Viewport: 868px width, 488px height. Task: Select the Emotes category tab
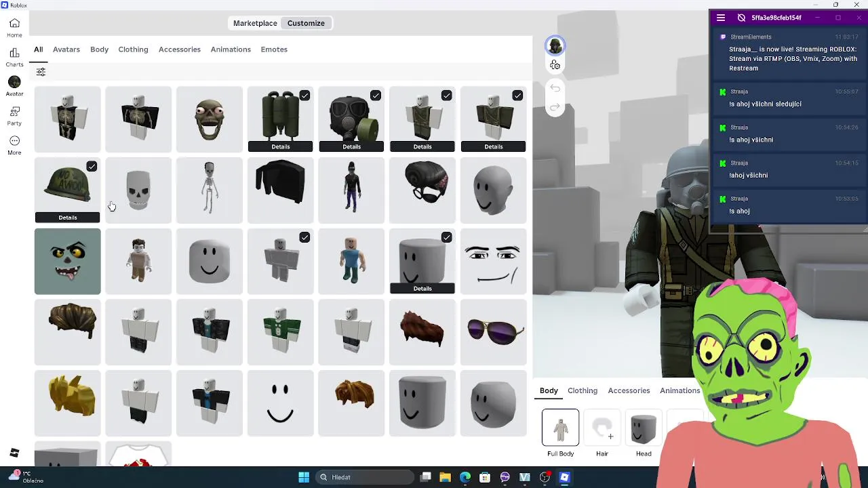tap(274, 49)
